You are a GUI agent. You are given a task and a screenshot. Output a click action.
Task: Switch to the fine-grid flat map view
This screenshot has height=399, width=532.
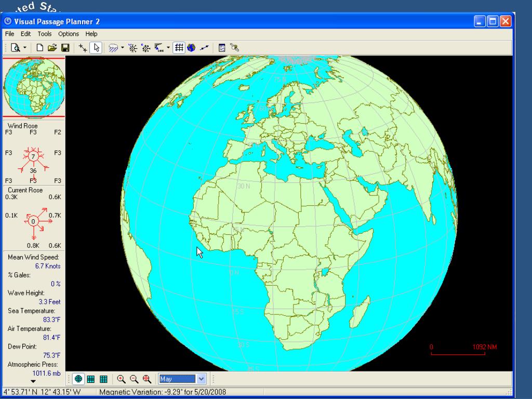click(x=103, y=379)
